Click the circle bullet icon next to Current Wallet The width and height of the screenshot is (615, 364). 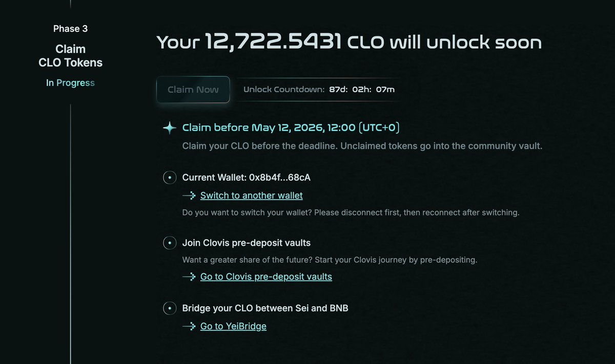click(x=170, y=178)
